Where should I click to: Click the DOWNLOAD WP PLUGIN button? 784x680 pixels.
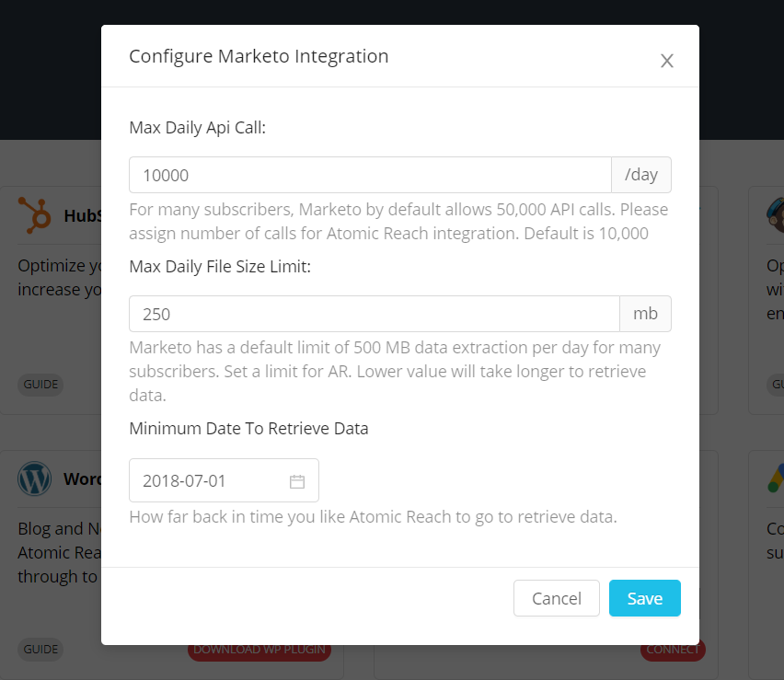coord(259,650)
